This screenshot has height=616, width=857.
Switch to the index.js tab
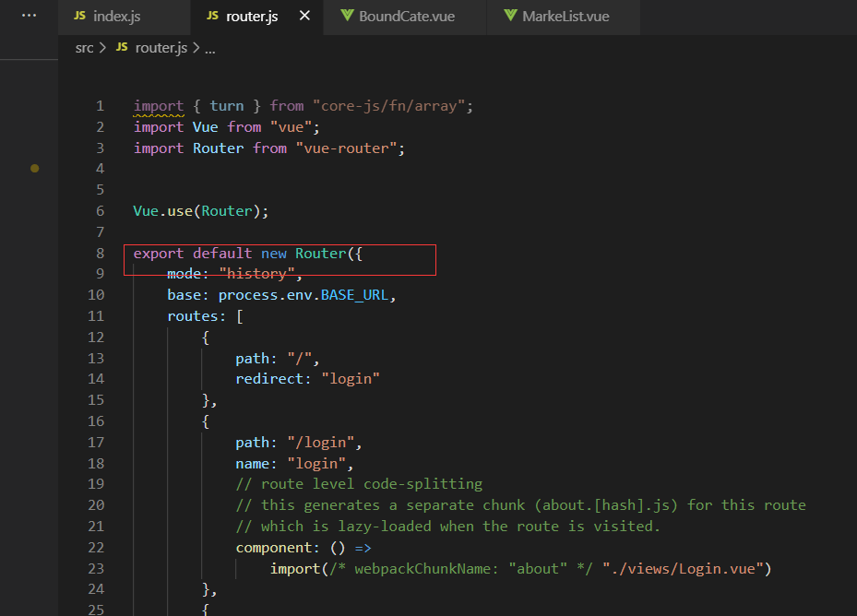click(x=124, y=17)
